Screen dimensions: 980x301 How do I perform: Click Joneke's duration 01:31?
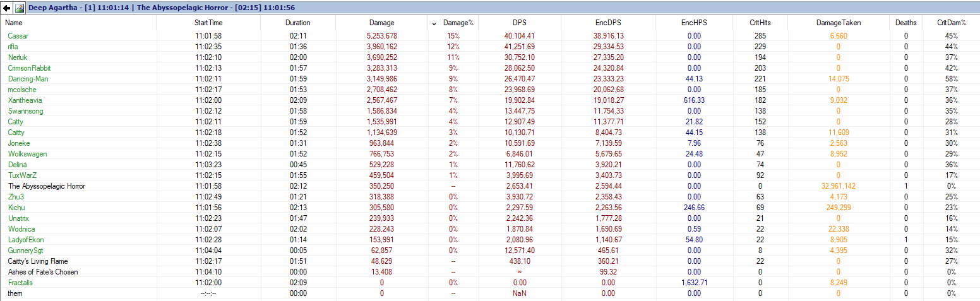coord(298,143)
